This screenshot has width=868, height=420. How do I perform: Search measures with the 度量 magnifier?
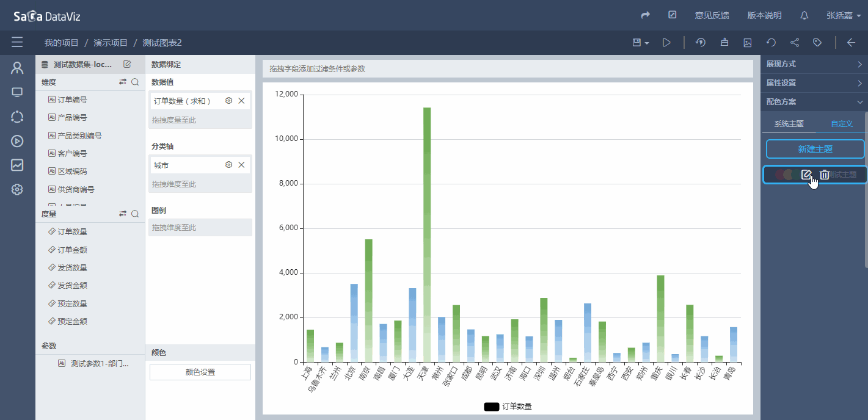135,214
